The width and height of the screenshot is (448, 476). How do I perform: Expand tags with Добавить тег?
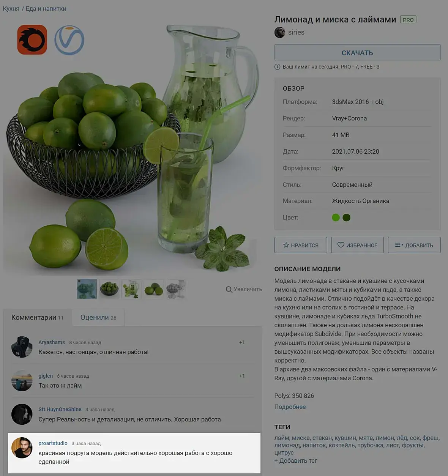tap(296, 461)
